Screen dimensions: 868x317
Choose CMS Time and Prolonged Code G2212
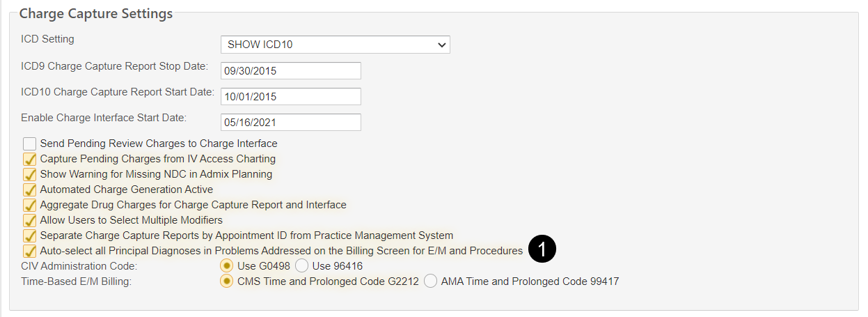coord(226,281)
